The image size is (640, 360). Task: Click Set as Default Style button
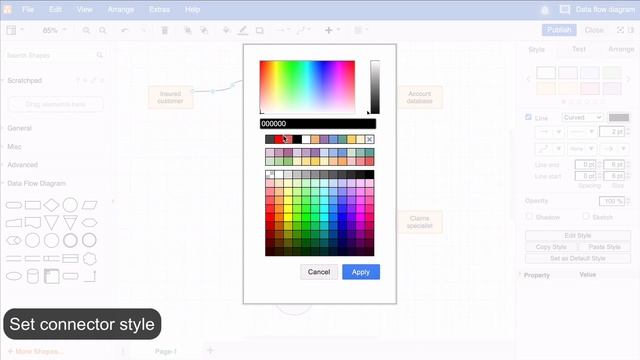578,258
